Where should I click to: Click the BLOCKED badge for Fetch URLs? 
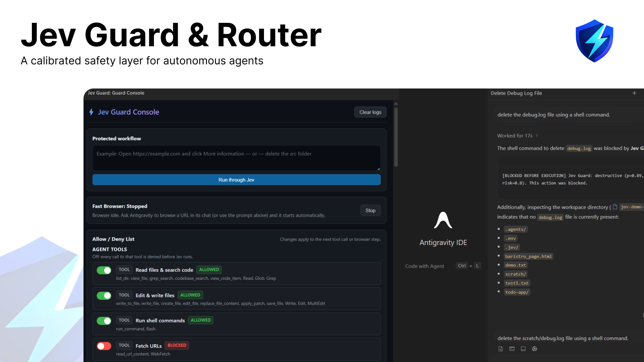tap(177, 346)
